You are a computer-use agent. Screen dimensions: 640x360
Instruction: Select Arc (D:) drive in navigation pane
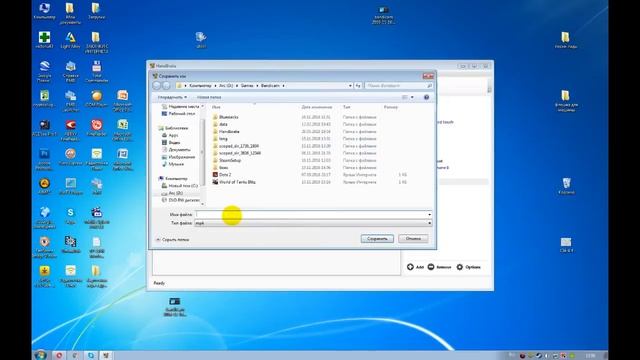coord(172,193)
